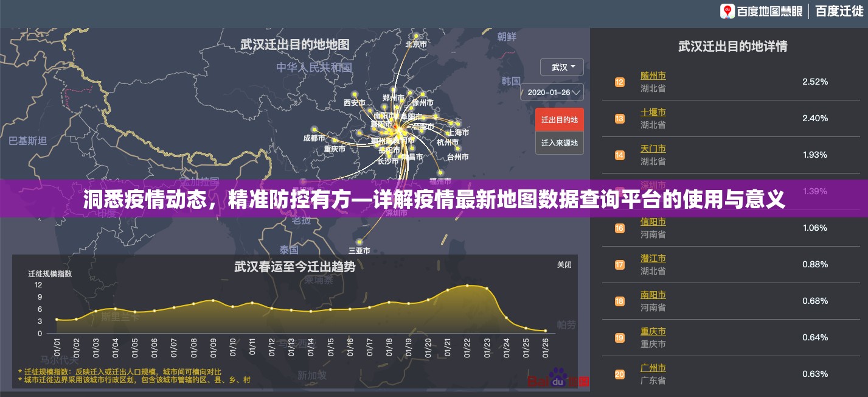The height and width of the screenshot is (397, 868).
Task: Open the 武汉 city dropdown
Action: tap(561, 67)
